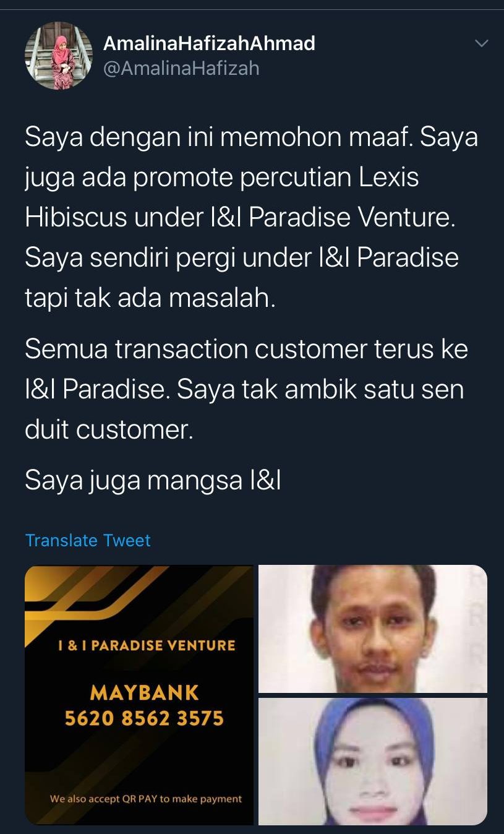
Task: Select the account number 5620 8562 3575
Action: pos(144,718)
